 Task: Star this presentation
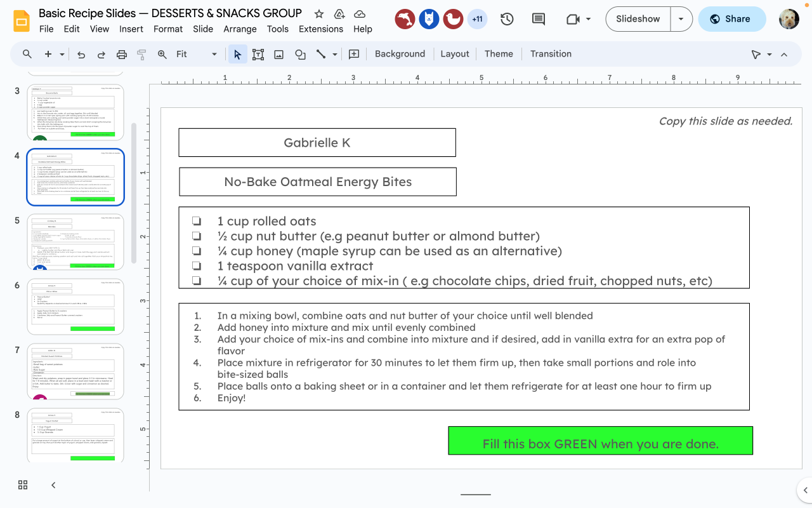[x=319, y=14]
